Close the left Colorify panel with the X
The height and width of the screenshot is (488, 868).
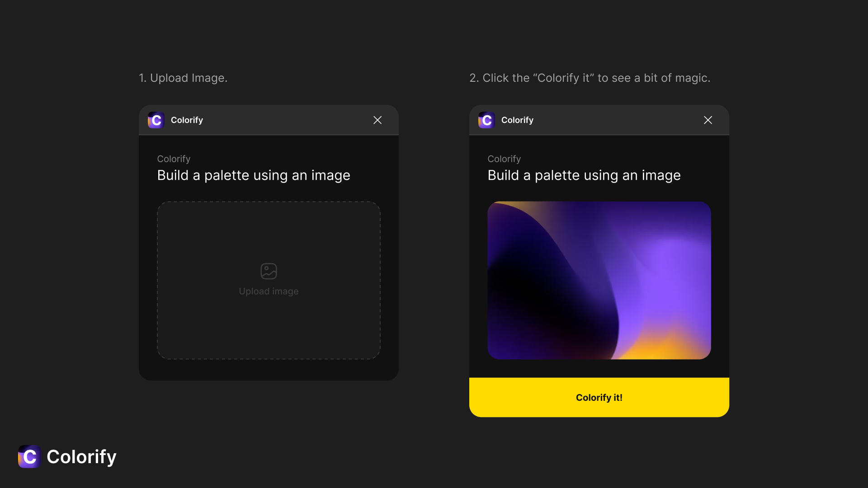tap(377, 120)
